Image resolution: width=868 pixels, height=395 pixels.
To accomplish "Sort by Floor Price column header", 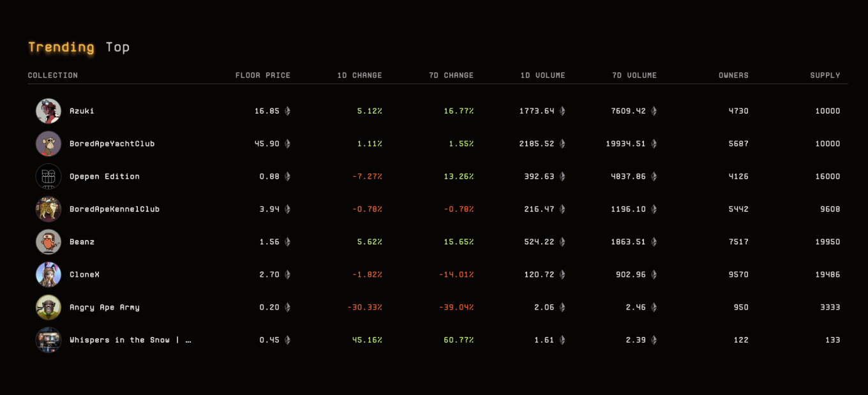I will point(262,75).
